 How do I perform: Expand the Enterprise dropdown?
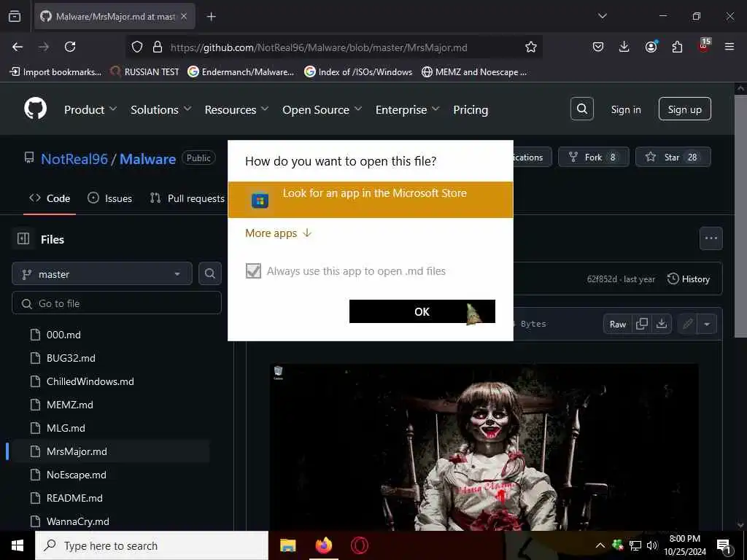click(x=407, y=109)
